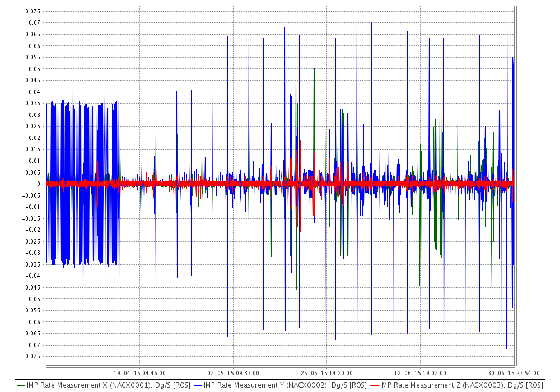This screenshot has width=560, height=392.
Task: Click y-axis value -0.02
Action: (x=33, y=230)
